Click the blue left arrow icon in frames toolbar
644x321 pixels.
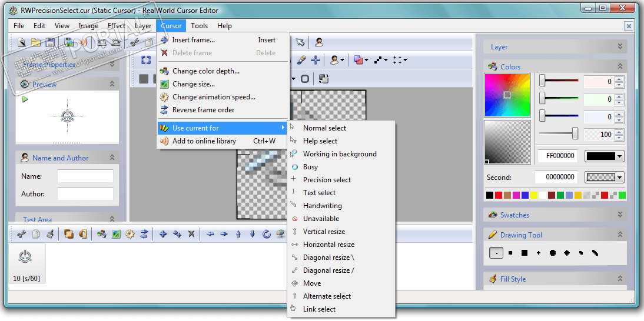(x=210, y=234)
